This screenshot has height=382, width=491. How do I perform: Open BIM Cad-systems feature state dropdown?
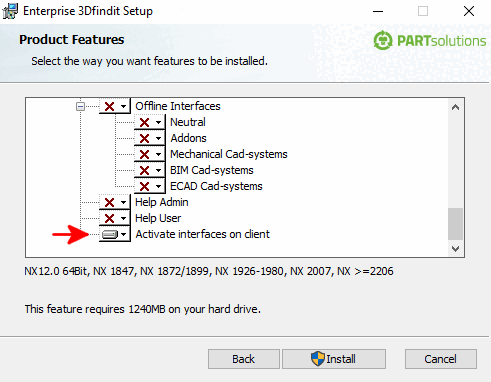[x=150, y=170]
